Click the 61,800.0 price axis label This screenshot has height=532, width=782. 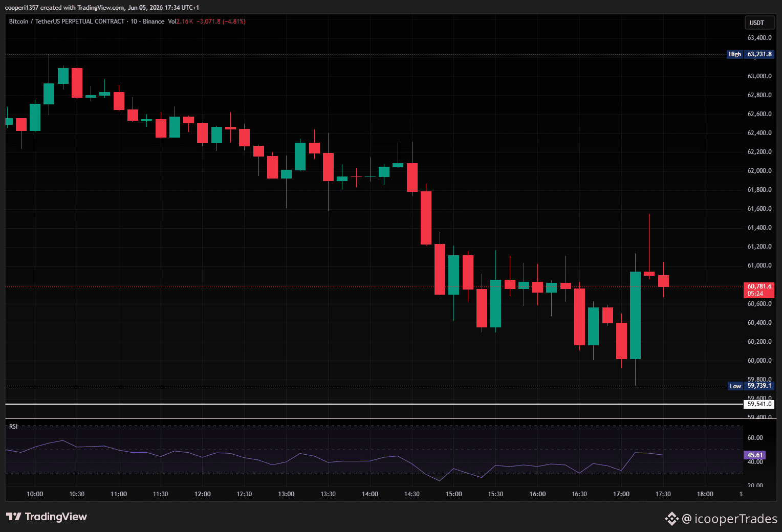pos(759,190)
